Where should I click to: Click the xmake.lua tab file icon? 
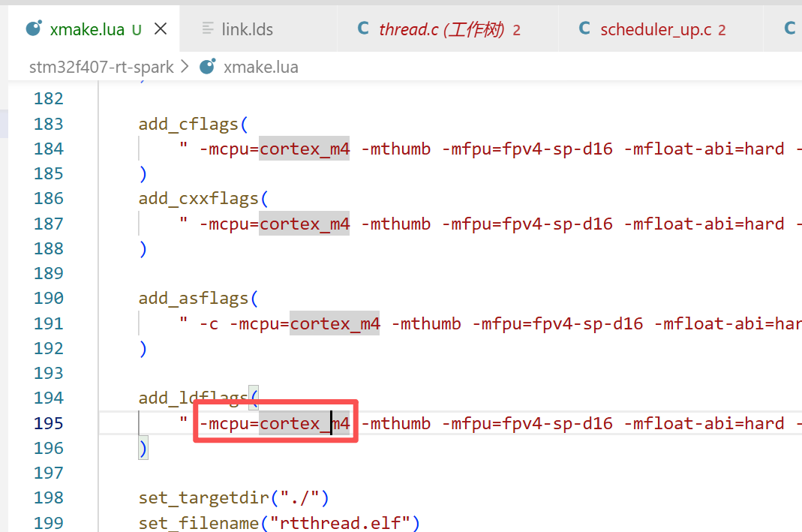[34, 29]
